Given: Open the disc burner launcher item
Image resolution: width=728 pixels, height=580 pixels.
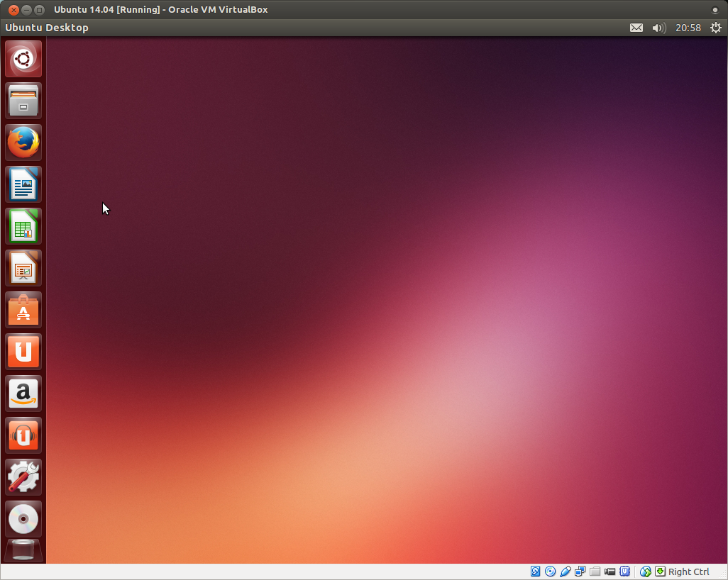Looking at the screenshot, I should coord(23,518).
